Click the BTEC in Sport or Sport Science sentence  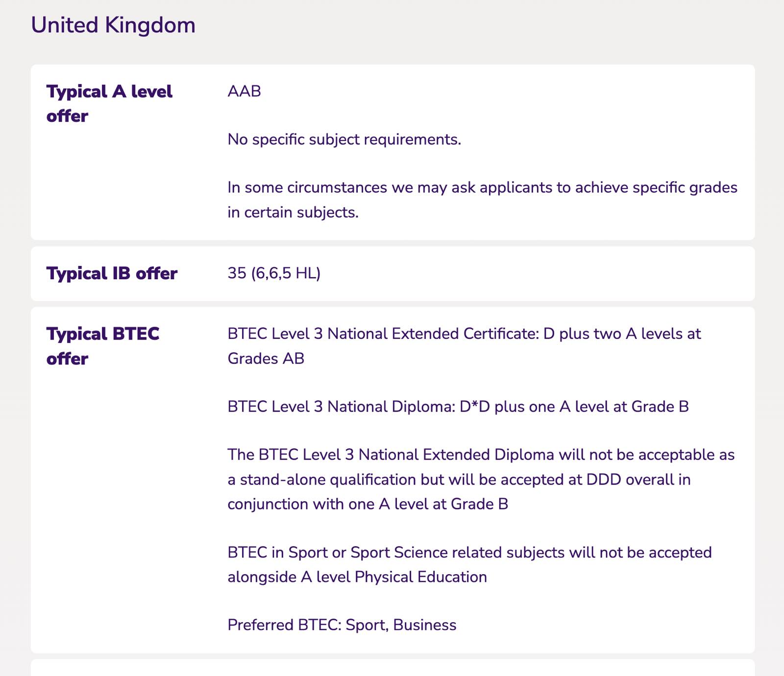click(470, 564)
